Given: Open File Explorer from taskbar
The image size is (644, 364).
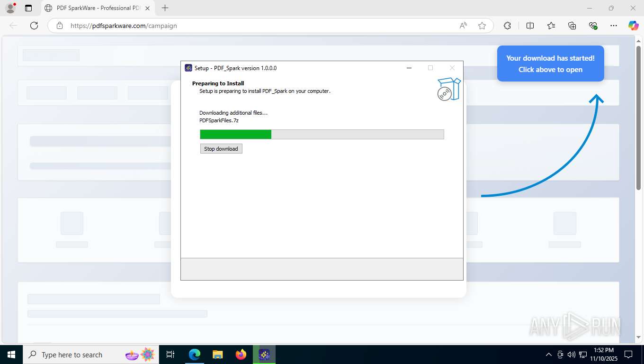Looking at the screenshot, I should [x=218, y=355].
